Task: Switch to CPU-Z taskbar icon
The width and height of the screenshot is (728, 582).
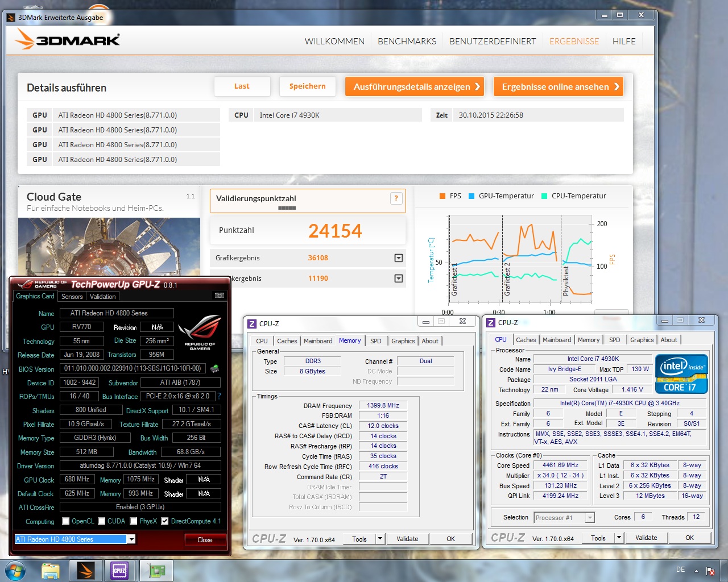Action: click(x=119, y=570)
